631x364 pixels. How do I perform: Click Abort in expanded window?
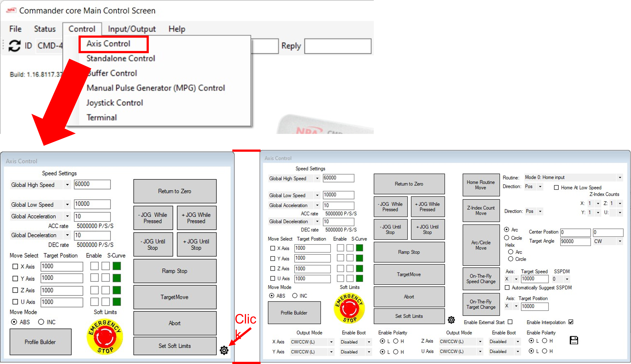pos(409,297)
